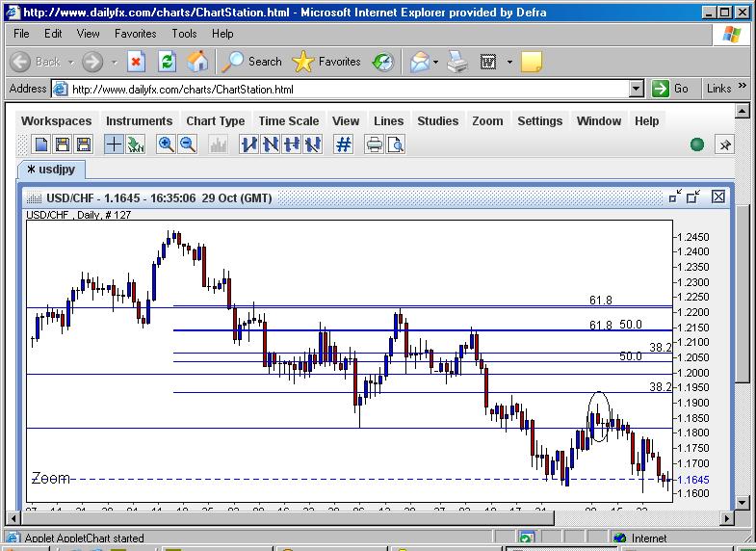The image size is (756, 551).
Task: Open the Window menu
Action: (x=599, y=121)
